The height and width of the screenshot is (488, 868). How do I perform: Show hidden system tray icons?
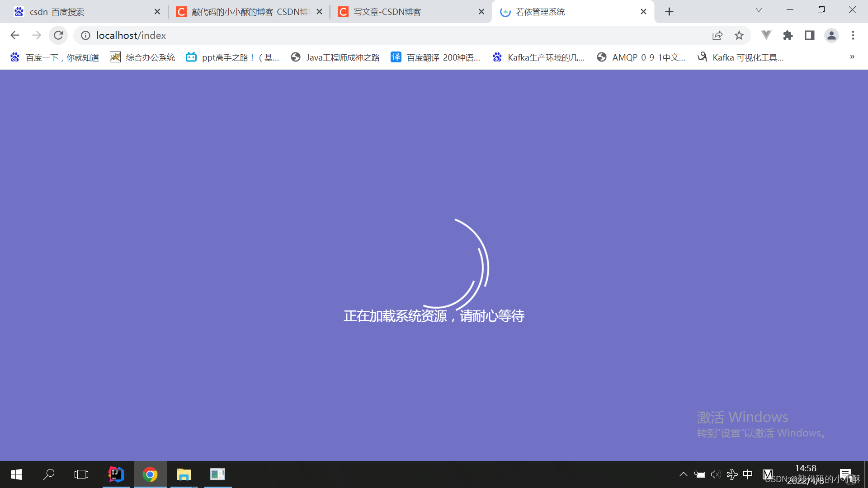point(684,474)
